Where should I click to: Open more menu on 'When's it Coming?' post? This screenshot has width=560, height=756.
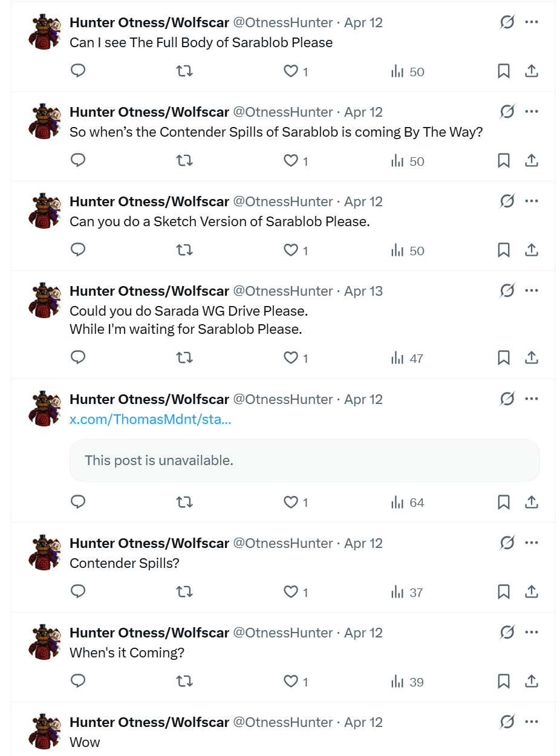pyautogui.click(x=532, y=633)
